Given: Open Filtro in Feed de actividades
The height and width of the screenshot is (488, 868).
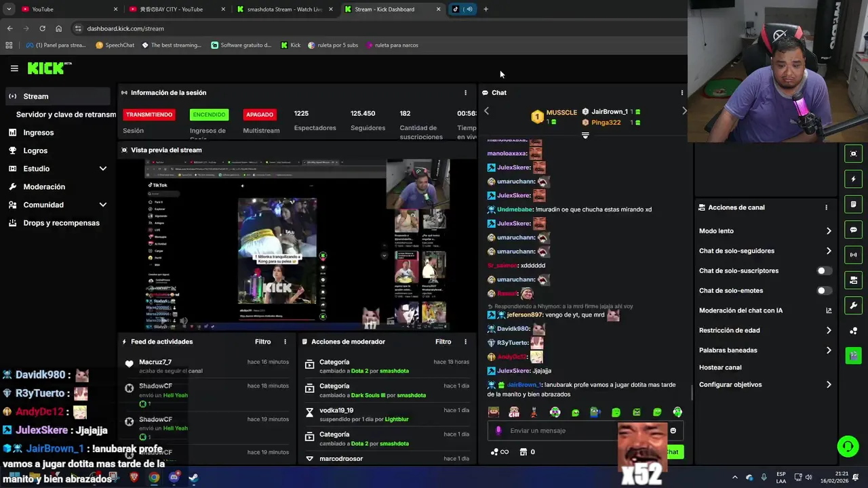Looking at the screenshot, I should (x=262, y=342).
